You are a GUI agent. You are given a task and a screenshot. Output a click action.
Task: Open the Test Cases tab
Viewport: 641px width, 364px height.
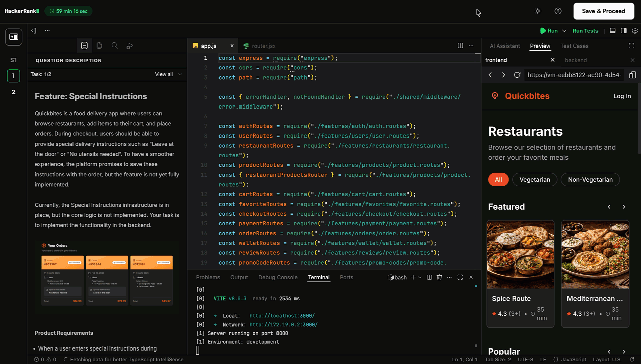574,46
